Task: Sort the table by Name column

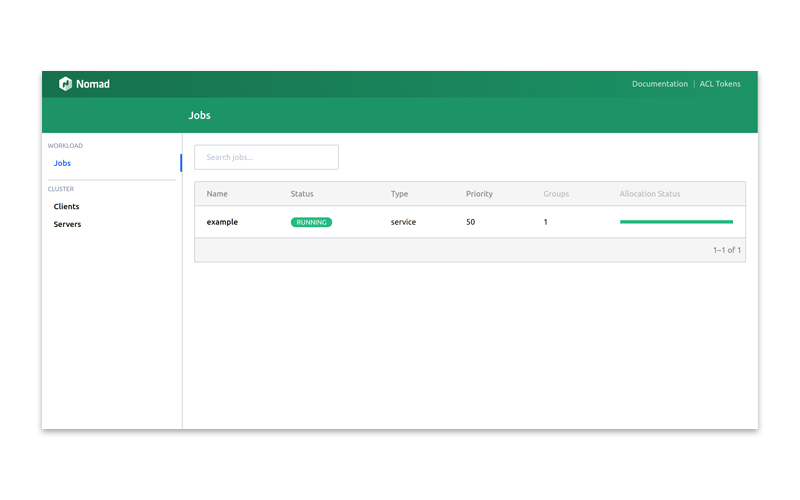Action: point(217,193)
